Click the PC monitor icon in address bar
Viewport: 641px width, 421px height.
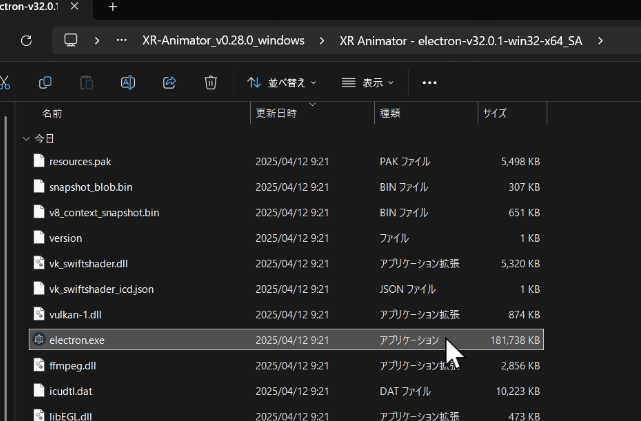tap(71, 41)
